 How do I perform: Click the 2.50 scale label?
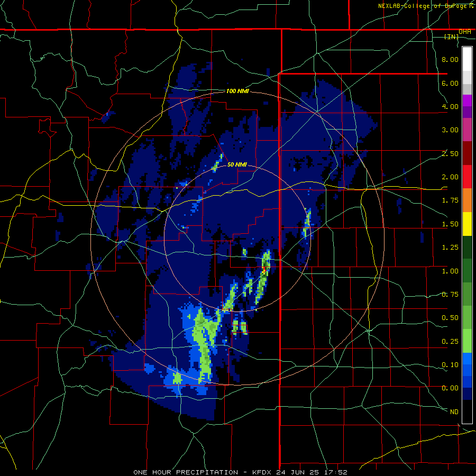pyautogui.click(x=450, y=153)
